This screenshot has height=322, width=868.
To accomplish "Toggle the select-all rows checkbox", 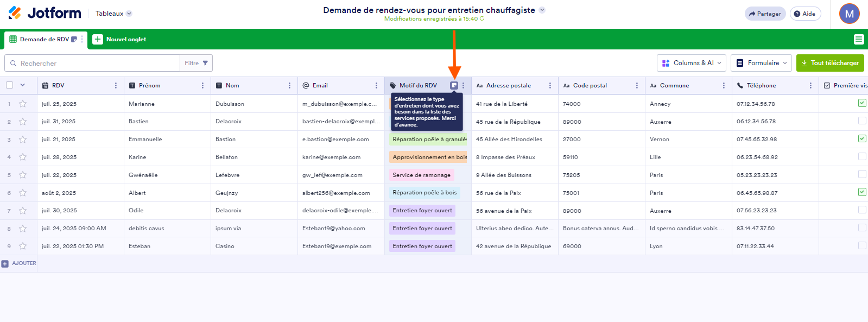I will pos(9,85).
